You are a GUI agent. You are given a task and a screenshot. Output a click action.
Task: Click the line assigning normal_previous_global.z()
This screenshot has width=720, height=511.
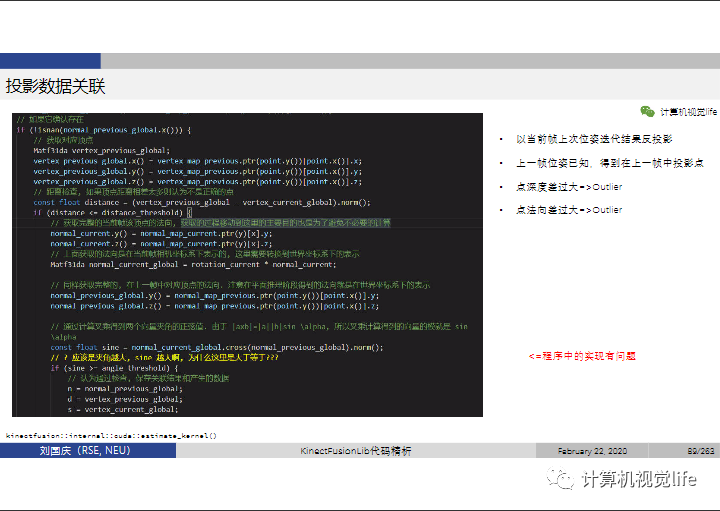click(215, 306)
